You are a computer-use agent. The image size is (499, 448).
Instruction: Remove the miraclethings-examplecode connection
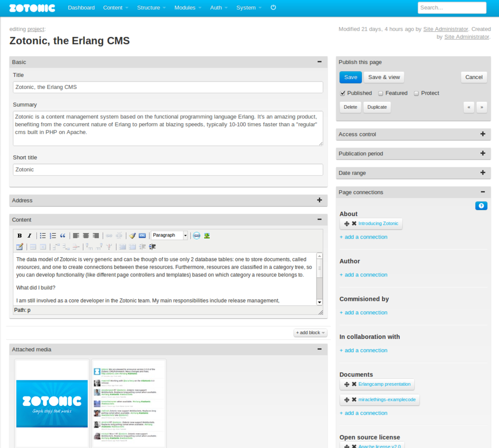tap(354, 399)
